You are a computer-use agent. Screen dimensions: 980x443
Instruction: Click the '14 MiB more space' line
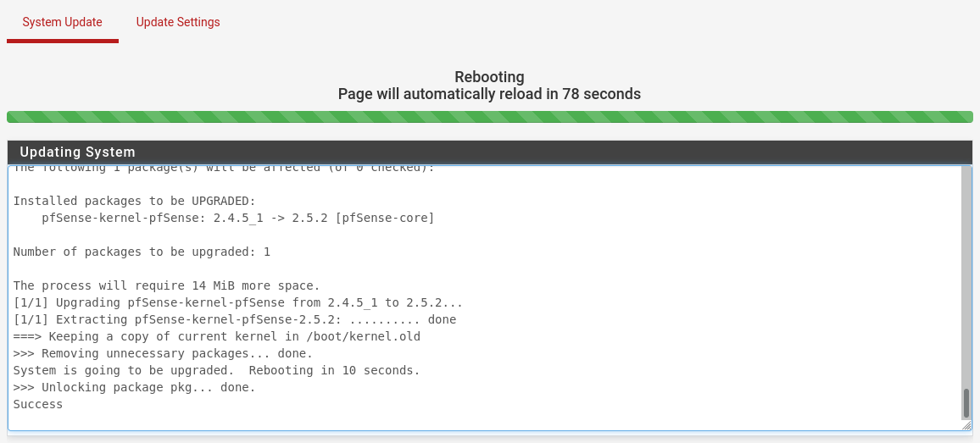tap(166, 286)
